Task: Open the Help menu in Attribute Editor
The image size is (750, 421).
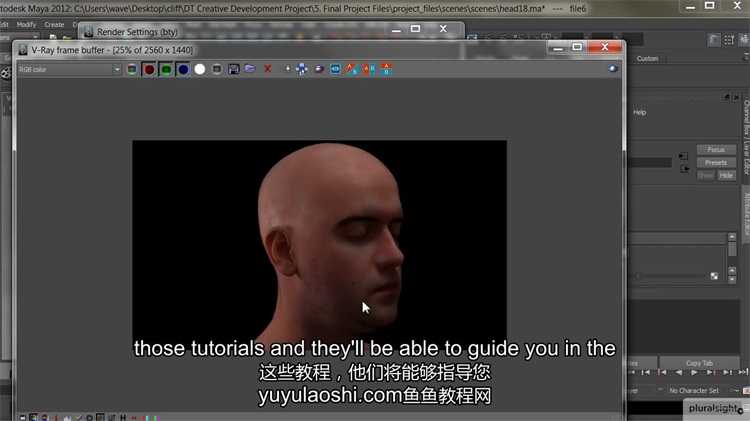Action: [x=640, y=112]
